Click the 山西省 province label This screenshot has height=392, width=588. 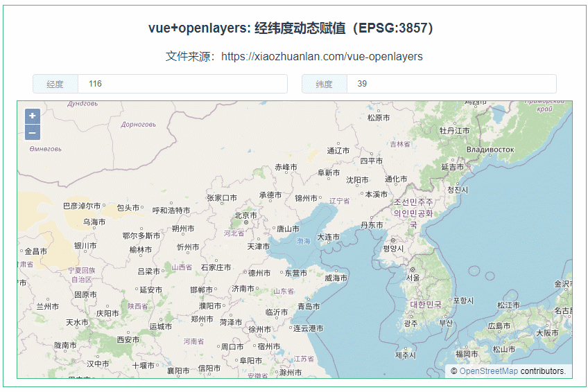click(182, 267)
